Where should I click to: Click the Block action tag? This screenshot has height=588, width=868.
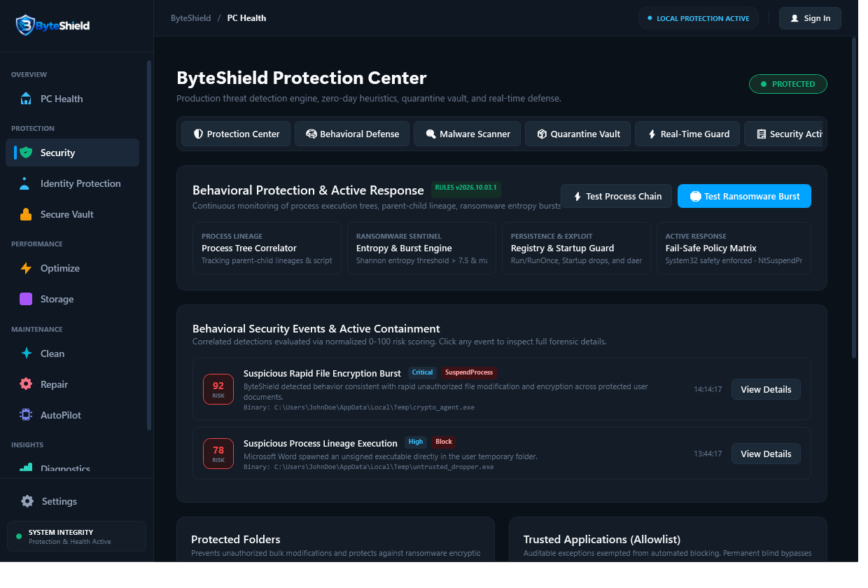tap(444, 442)
